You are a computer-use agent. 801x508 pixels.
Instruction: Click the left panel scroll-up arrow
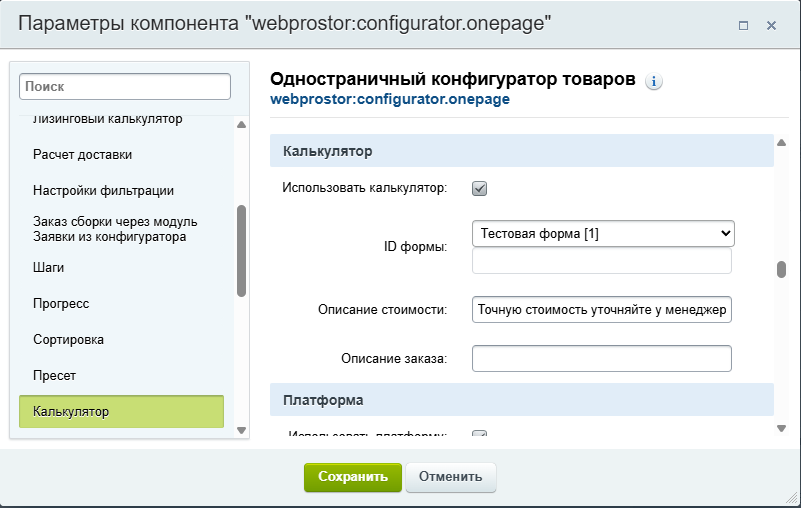[x=242, y=125]
